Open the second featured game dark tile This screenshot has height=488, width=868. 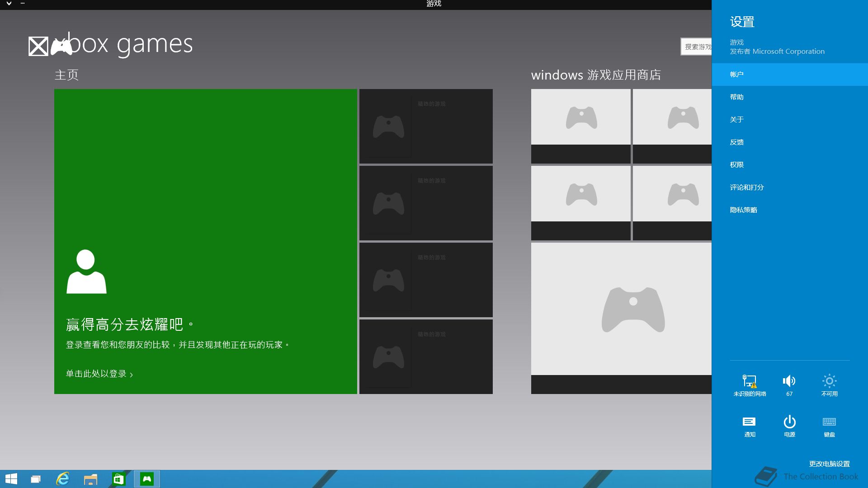click(426, 203)
